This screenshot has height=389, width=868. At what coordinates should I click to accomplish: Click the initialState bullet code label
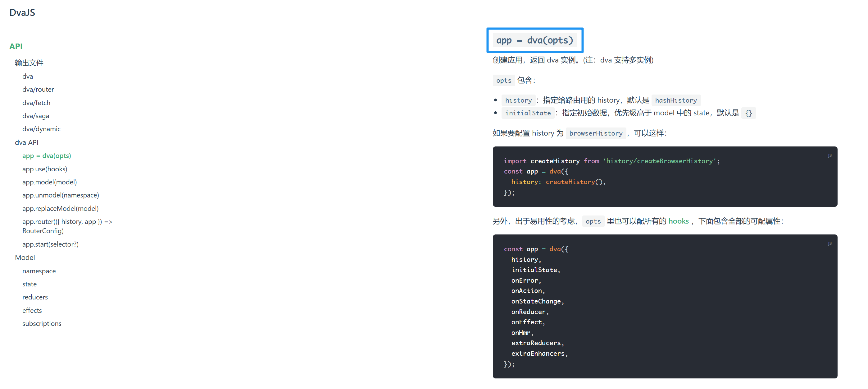coord(528,113)
